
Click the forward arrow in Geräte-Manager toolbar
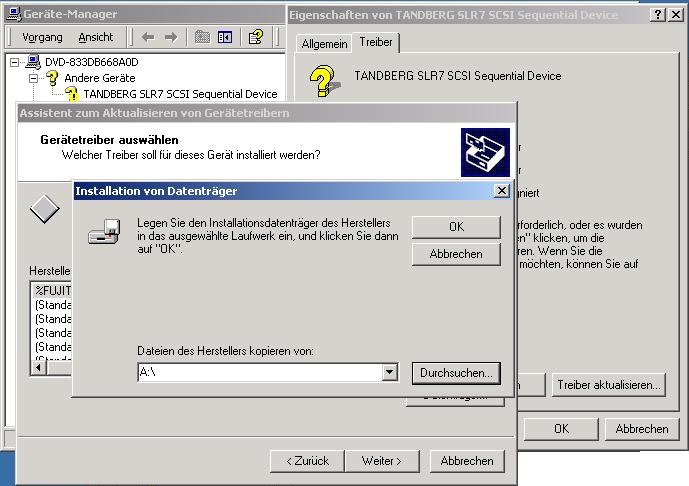click(x=170, y=37)
